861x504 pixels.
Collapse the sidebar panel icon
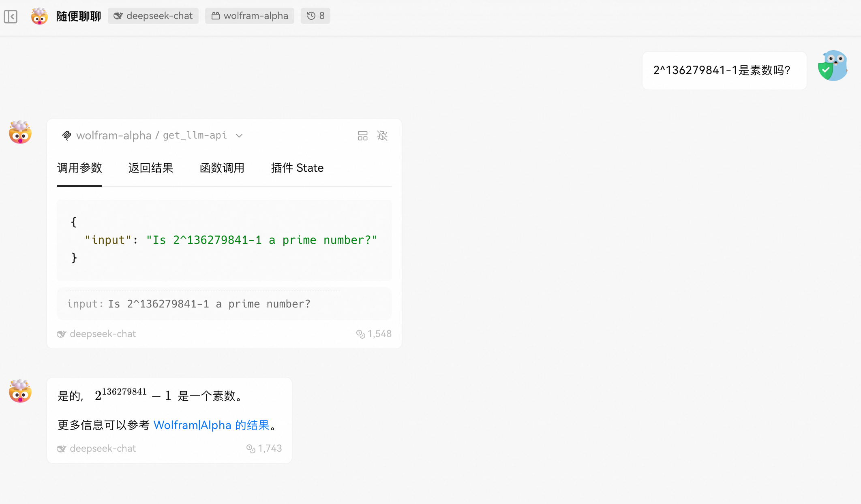(x=11, y=16)
